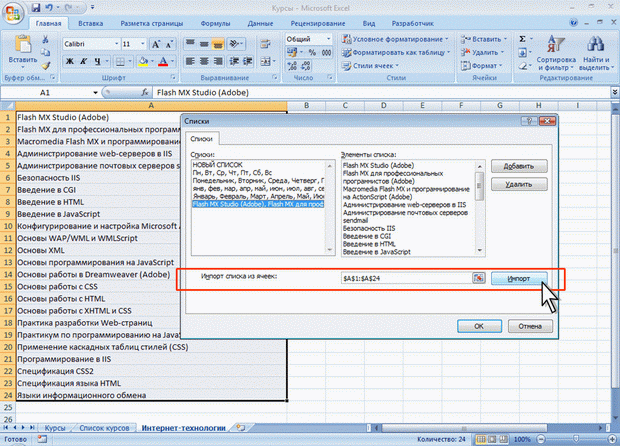
Task: Click the collapse dialog icon beside $A$1:$A$24
Action: (478, 277)
